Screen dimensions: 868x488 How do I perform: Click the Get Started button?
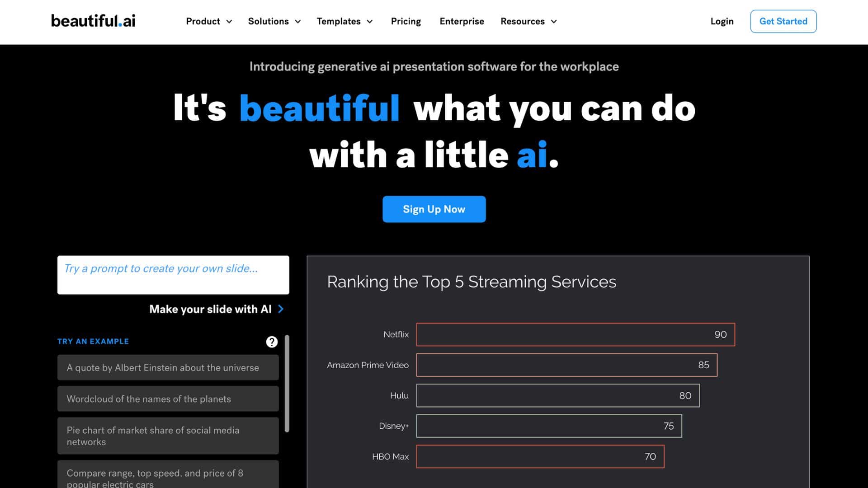coord(783,21)
